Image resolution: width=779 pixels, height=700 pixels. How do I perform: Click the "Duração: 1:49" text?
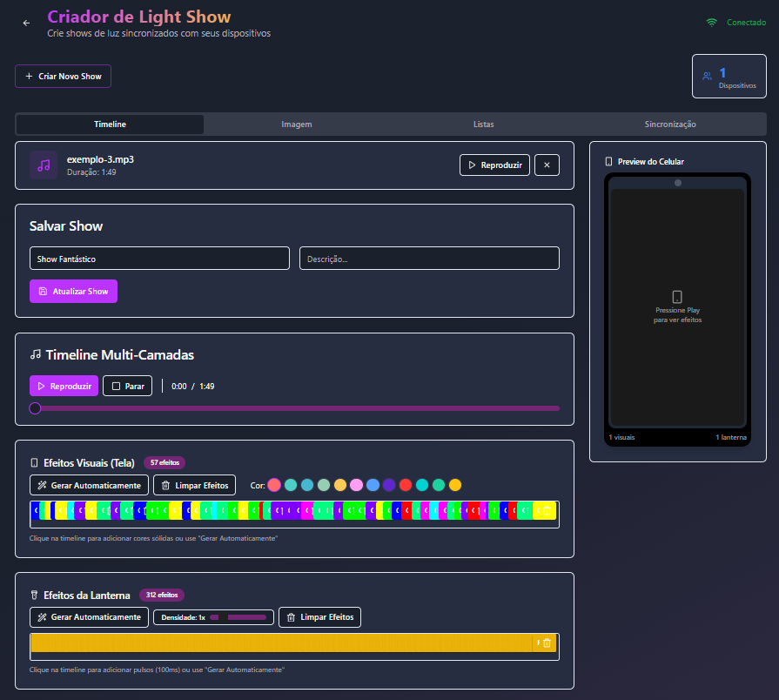click(91, 172)
